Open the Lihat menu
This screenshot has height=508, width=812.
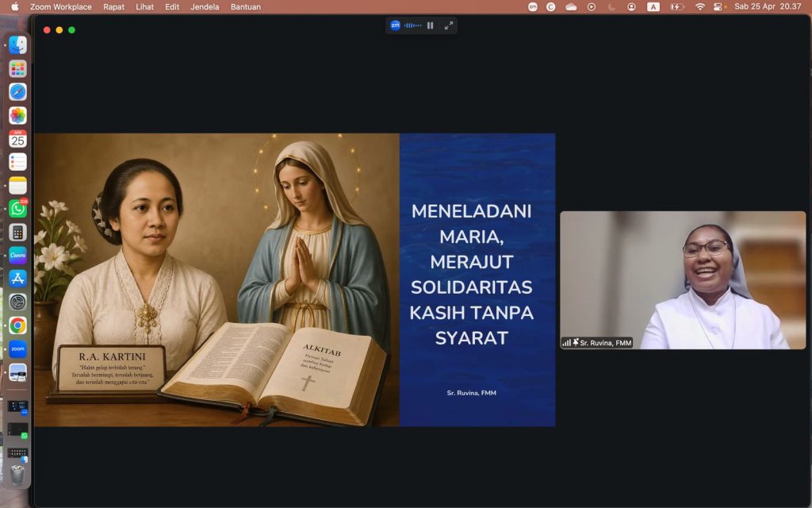coord(144,6)
